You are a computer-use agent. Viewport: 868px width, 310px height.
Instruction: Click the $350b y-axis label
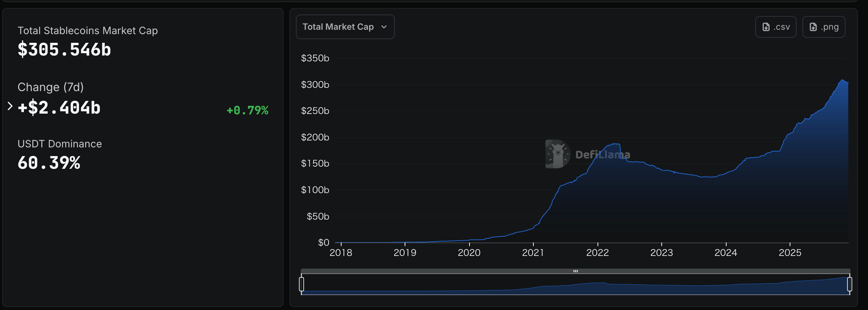click(x=315, y=58)
